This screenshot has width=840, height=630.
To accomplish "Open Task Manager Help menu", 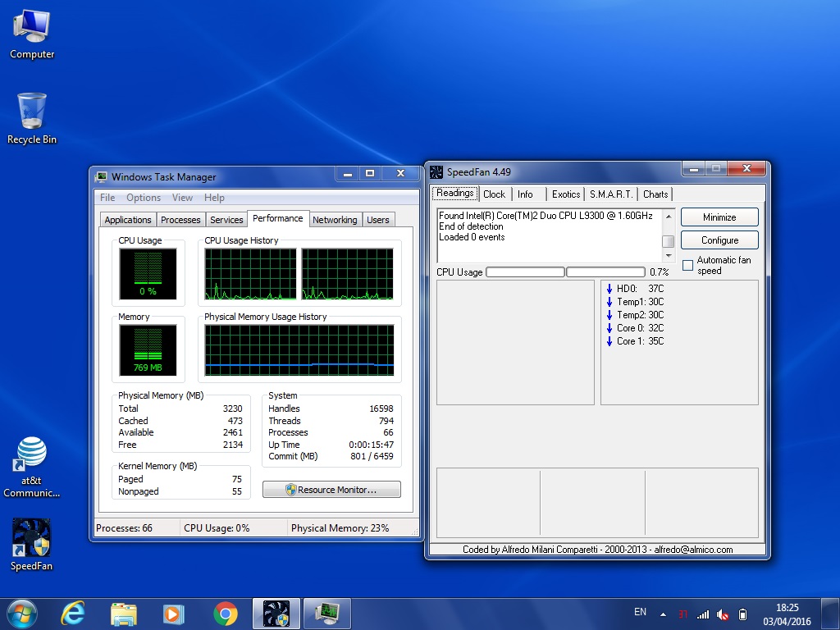I will 214,198.
